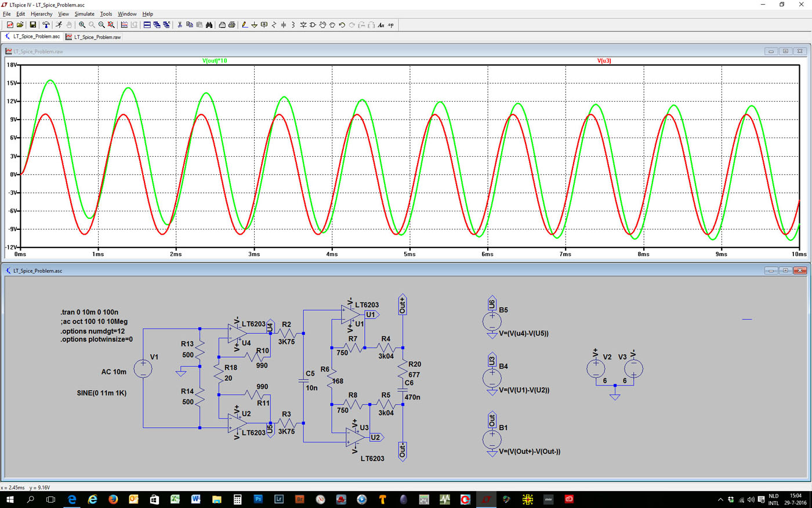Click the Print icon
The width and height of the screenshot is (812, 508).
click(x=231, y=25)
